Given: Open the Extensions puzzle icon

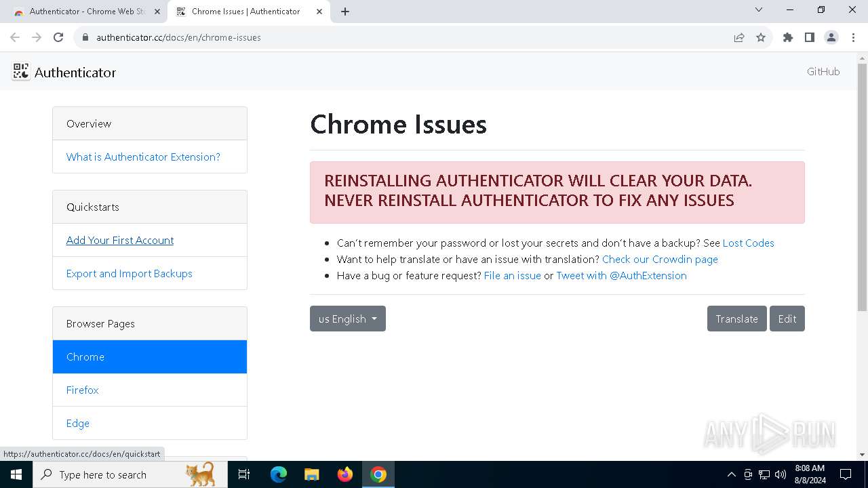Looking at the screenshot, I should (788, 37).
